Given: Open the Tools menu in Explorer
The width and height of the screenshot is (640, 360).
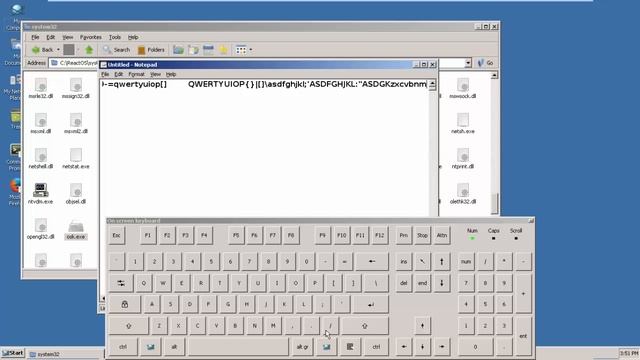Looking at the screenshot, I should (115, 37).
